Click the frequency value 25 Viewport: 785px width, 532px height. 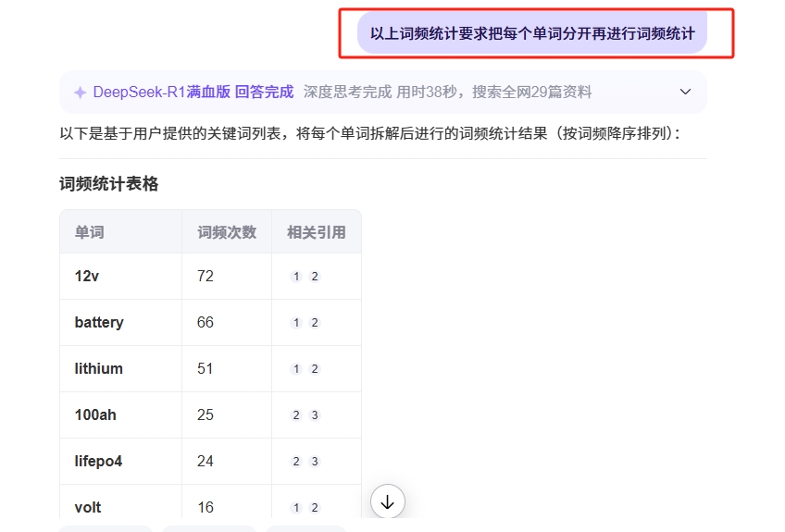tap(206, 414)
